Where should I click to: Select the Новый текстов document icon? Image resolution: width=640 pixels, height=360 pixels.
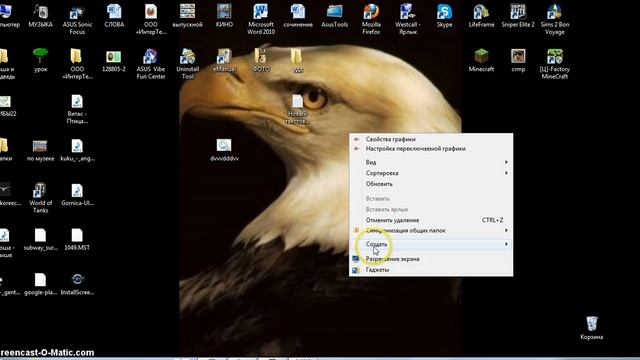click(x=298, y=109)
